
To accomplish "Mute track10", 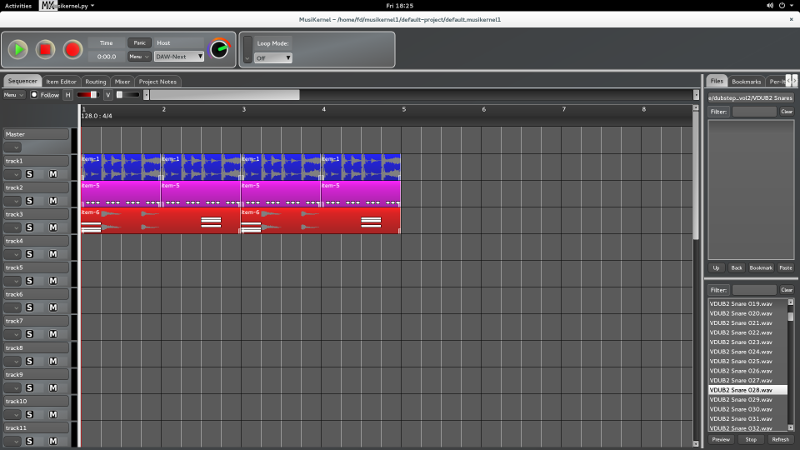I will (53, 415).
